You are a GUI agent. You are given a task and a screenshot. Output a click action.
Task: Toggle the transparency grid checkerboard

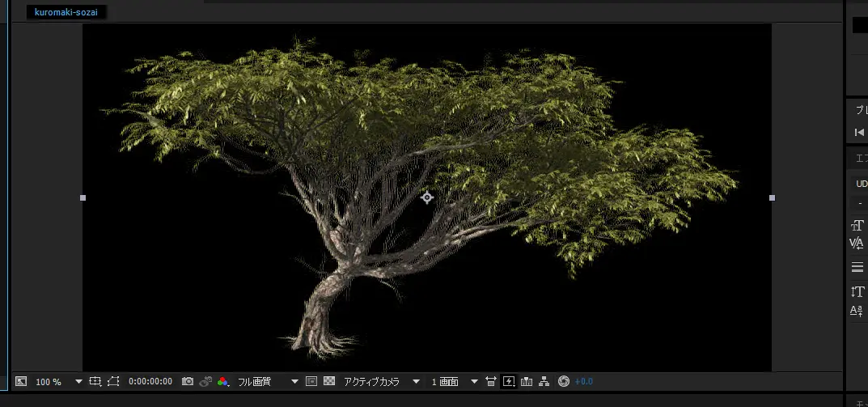329,381
